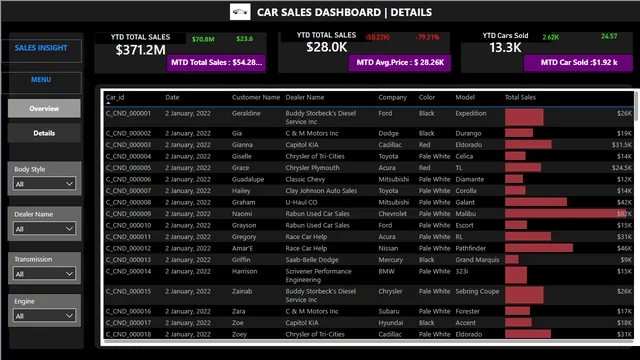Click model Sebring Coupe
This screenshot has width=640, height=360.
pos(477,291)
